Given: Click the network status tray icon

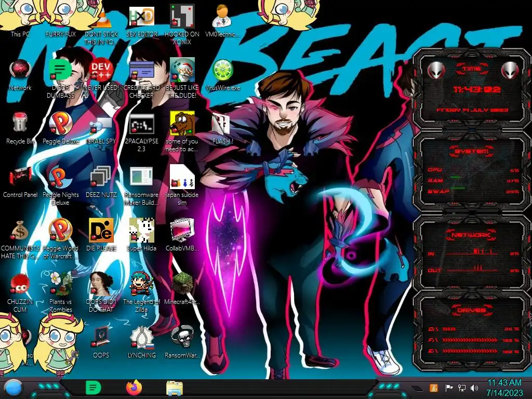Looking at the screenshot, I should tap(462, 388).
